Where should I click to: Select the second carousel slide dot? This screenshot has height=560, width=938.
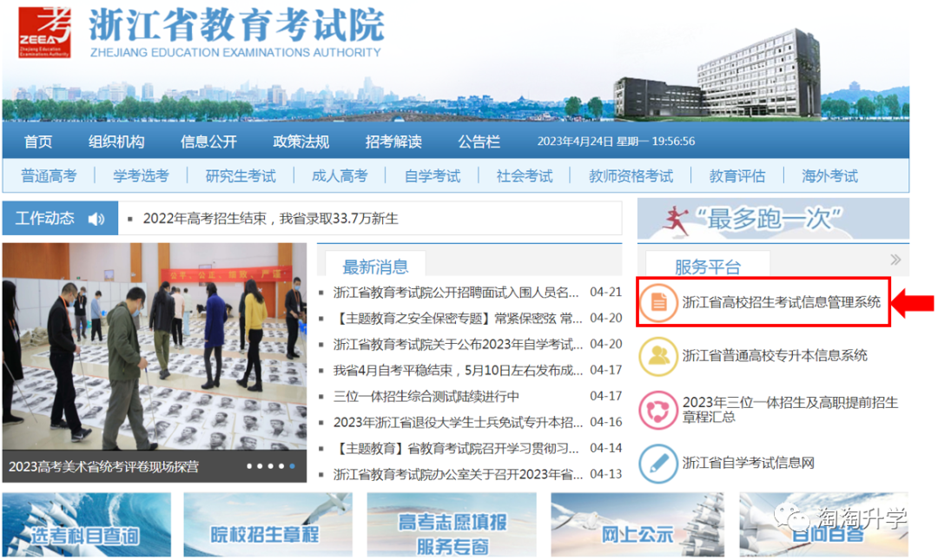click(x=261, y=466)
